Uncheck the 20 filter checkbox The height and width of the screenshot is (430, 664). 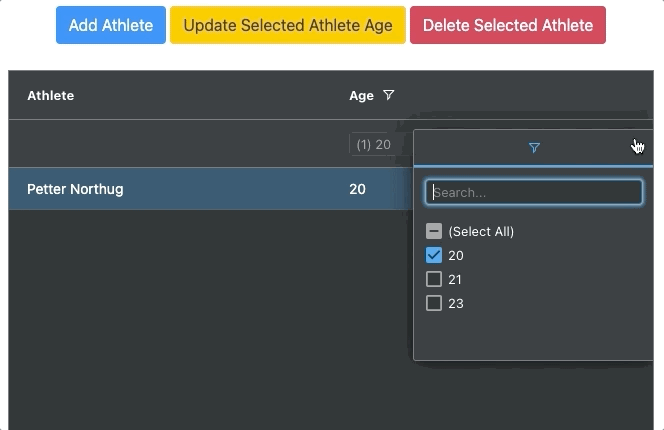click(x=434, y=255)
